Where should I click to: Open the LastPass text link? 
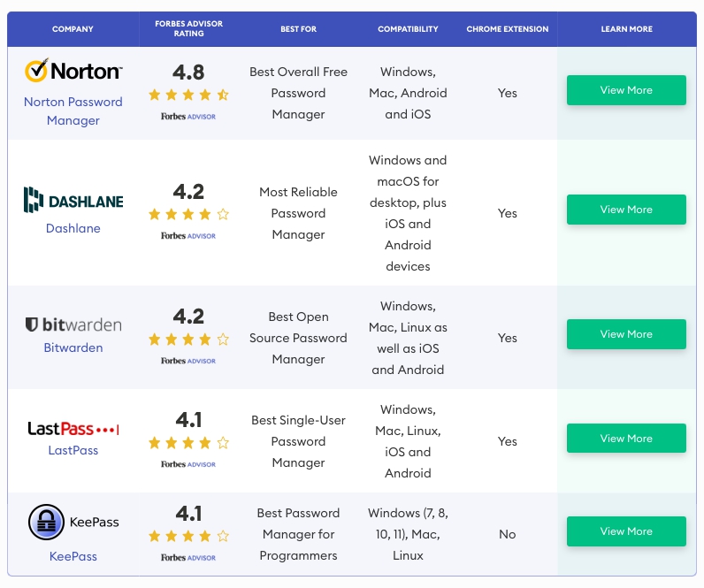[x=73, y=450]
